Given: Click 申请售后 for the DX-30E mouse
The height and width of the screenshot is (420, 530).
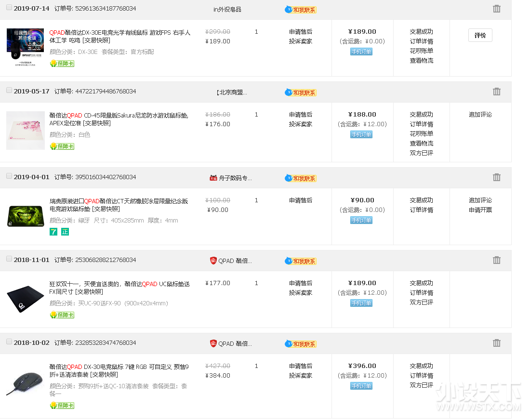Looking at the screenshot, I should click(x=301, y=32).
